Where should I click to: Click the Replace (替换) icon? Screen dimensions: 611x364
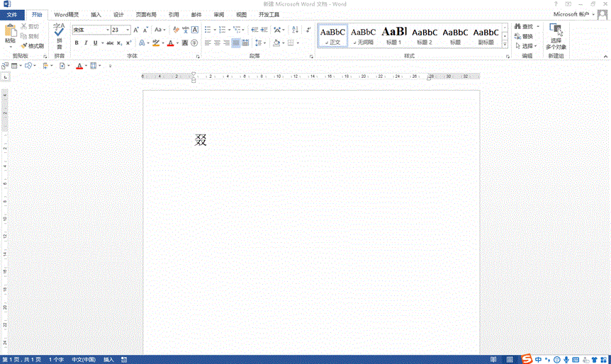tap(523, 36)
